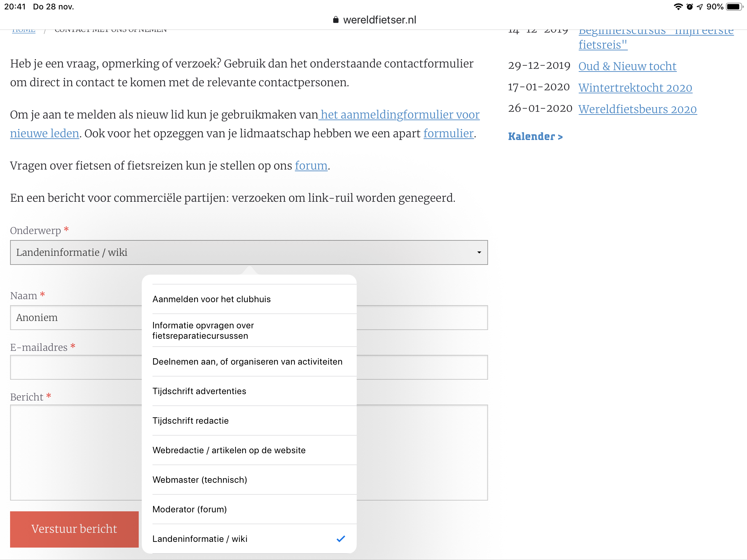Choose 'Tijdschrift redactie' subject option
Viewport: 747px width, 560px height.
click(190, 421)
